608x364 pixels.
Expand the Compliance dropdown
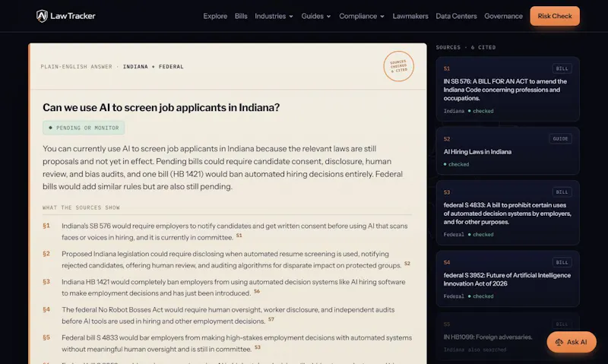point(362,16)
